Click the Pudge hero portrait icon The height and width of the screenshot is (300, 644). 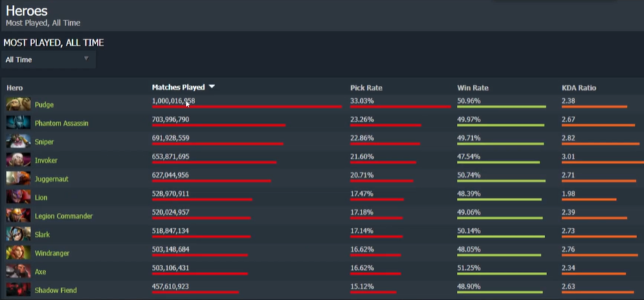18,104
